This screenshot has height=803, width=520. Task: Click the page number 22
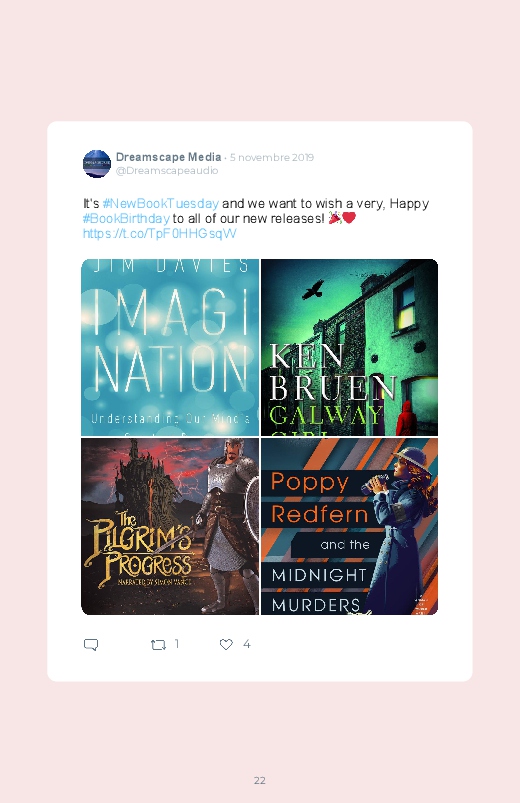point(260,780)
